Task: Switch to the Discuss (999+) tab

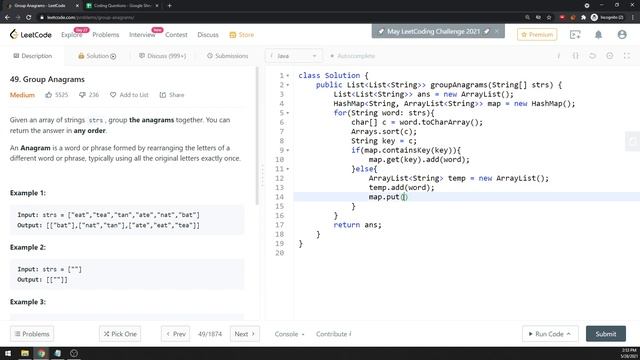Action: 162,56
